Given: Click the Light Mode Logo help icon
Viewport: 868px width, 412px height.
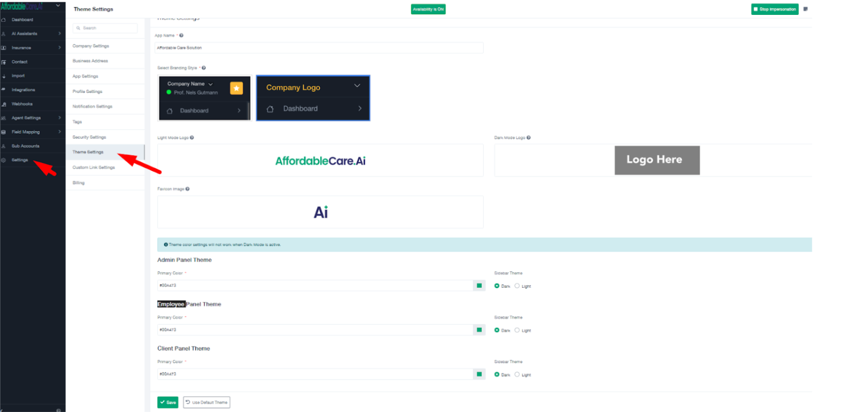Looking at the screenshot, I should (x=192, y=138).
